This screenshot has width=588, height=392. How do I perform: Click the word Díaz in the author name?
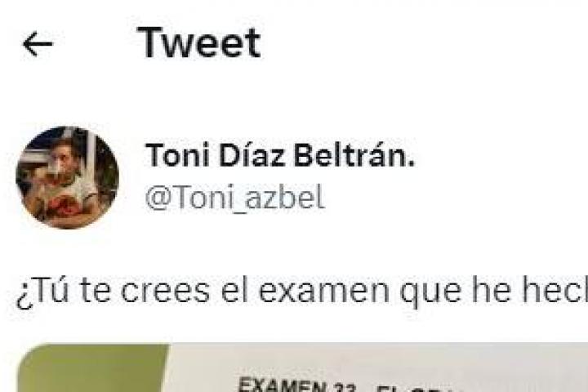tap(252, 155)
